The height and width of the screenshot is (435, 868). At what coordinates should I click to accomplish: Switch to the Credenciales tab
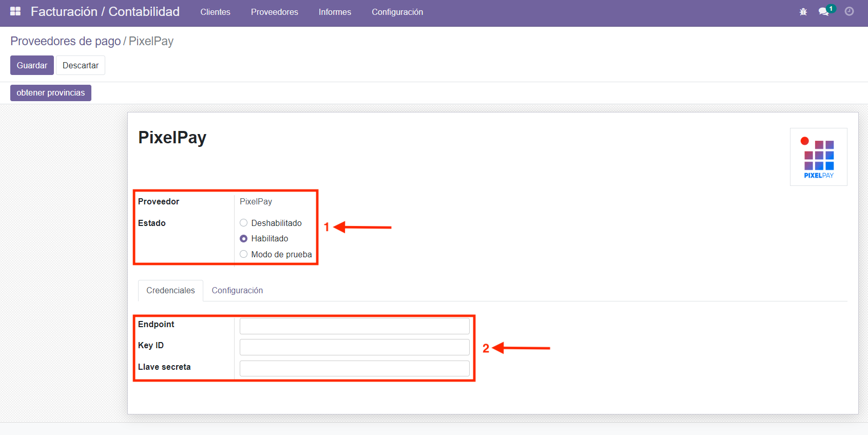[x=170, y=290]
